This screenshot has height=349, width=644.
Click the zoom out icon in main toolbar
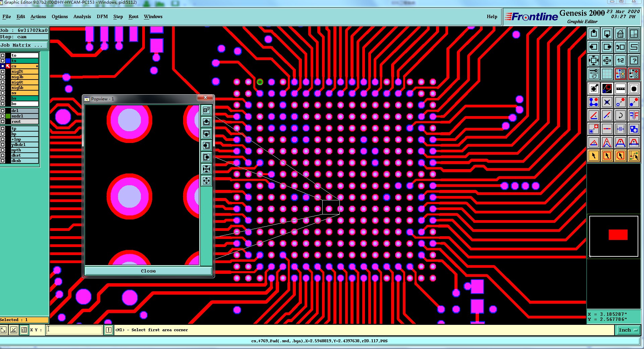tap(607, 60)
